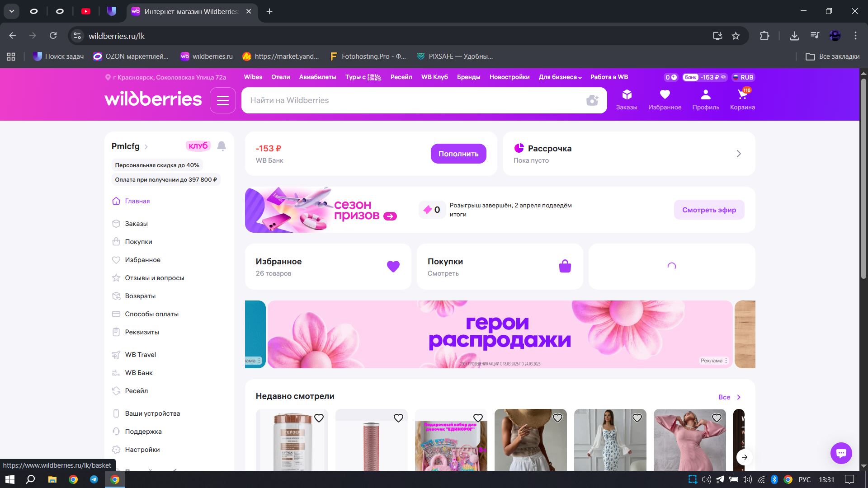Click the camera photo search icon

[592, 100]
